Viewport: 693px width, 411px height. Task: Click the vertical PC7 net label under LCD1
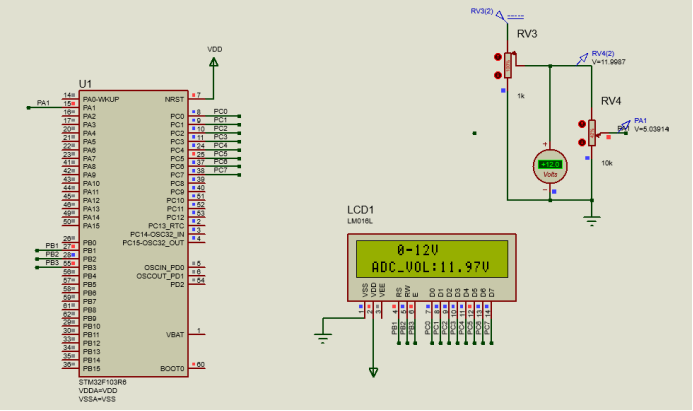tap(487, 328)
